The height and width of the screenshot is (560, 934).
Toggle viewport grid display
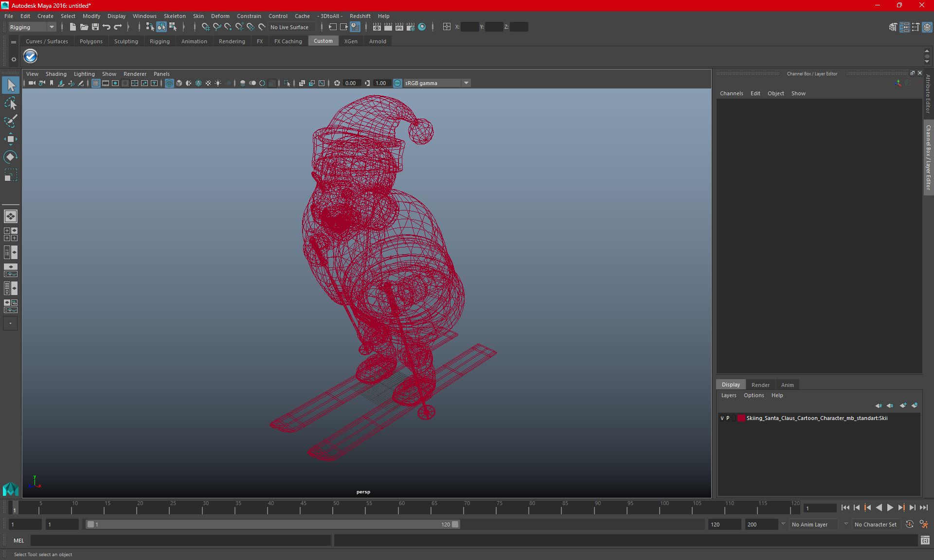click(96, 83)
